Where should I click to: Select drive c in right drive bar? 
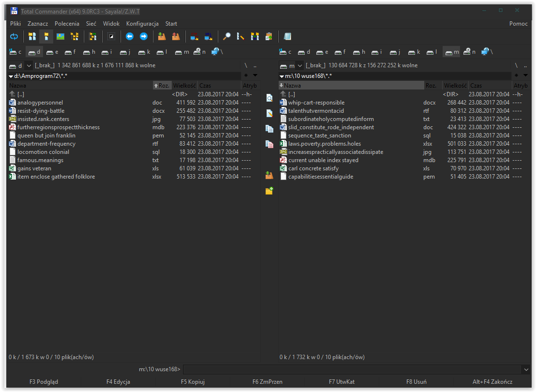285,52
